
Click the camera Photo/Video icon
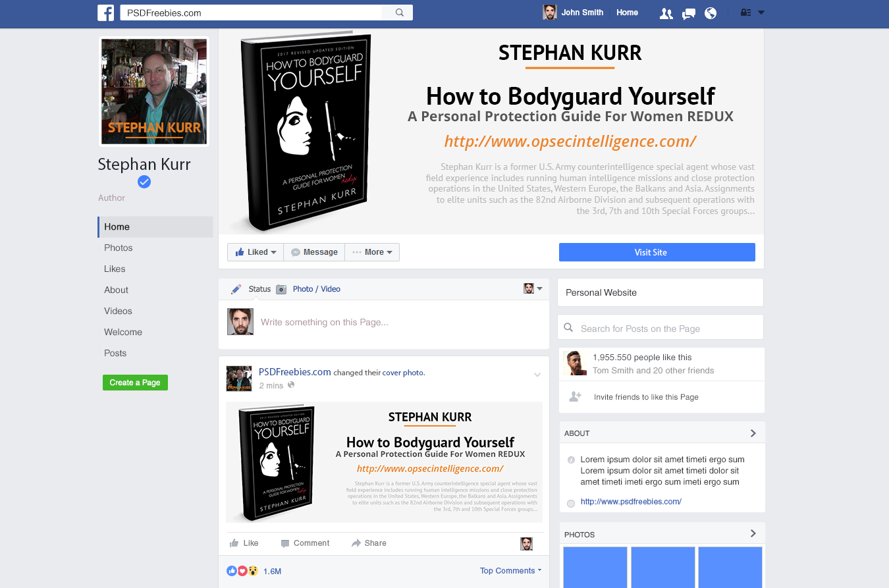(281, 288)
